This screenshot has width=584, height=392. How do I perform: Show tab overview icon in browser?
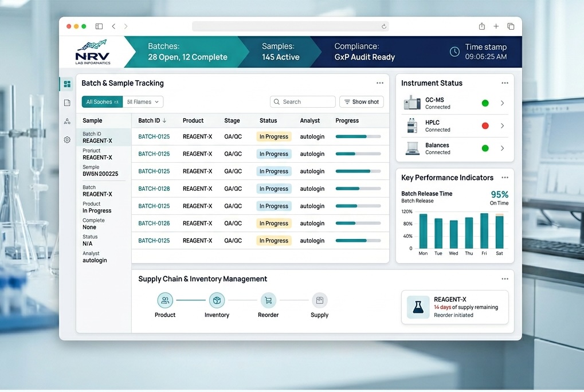(x=511, y=26)
